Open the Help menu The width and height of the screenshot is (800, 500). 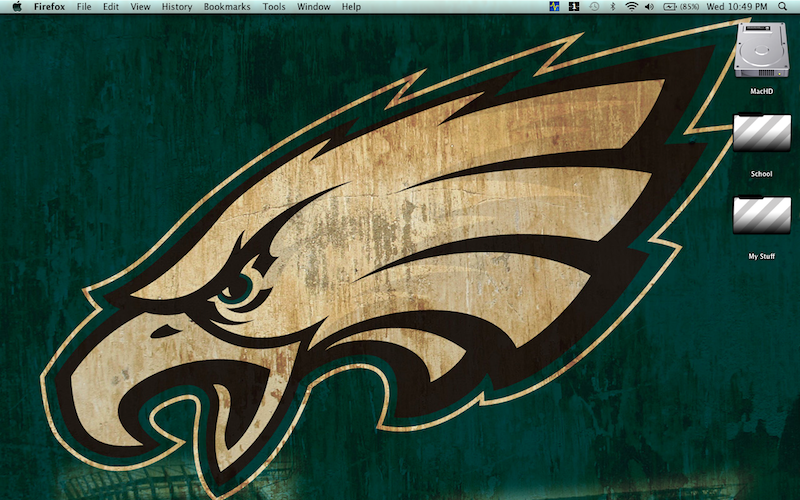[x=352, y=7]
